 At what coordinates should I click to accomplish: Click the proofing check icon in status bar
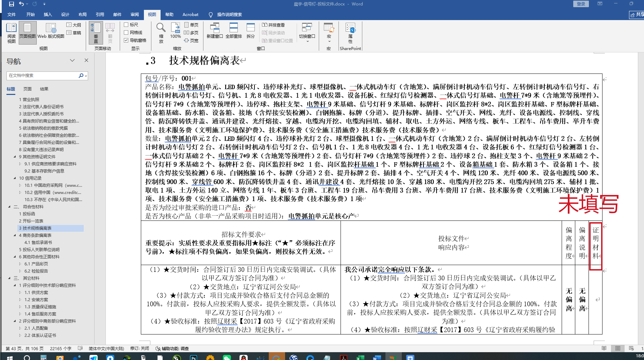coord(80,348)
